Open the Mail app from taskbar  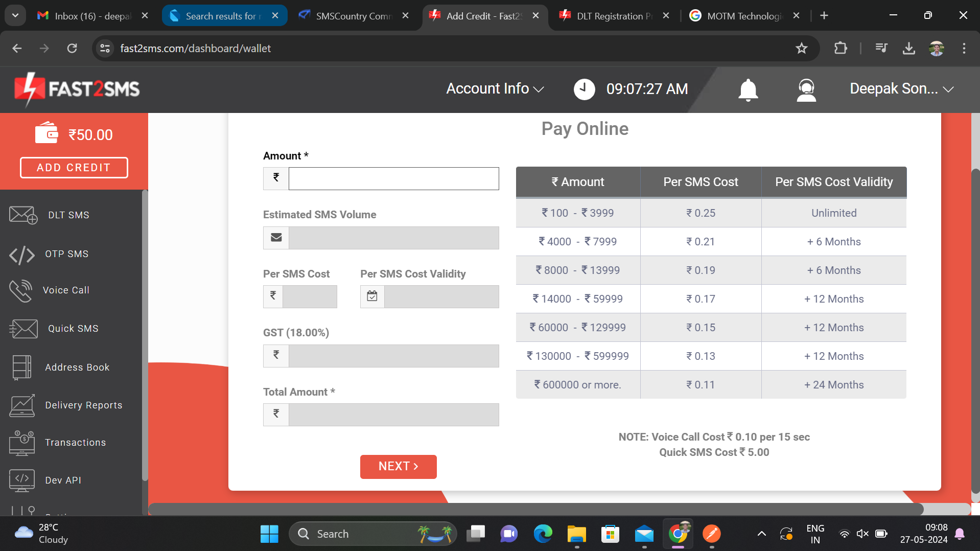point(644,534)
